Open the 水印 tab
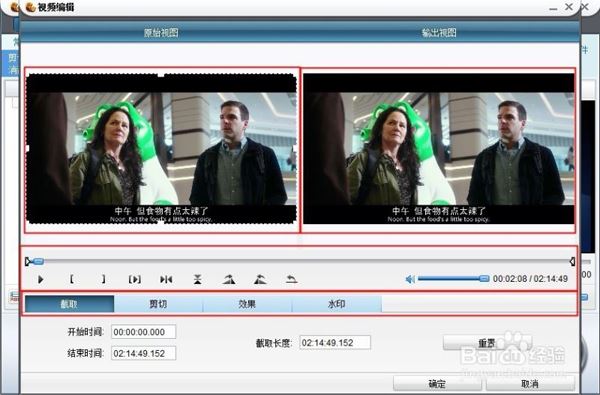The image size is (600, 395). 337,304
